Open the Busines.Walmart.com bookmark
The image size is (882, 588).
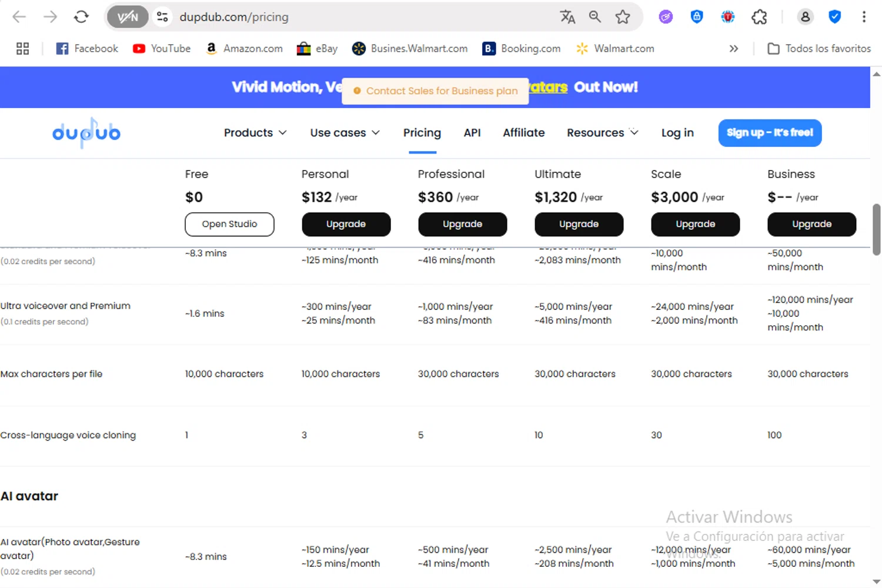coord(410,49)
